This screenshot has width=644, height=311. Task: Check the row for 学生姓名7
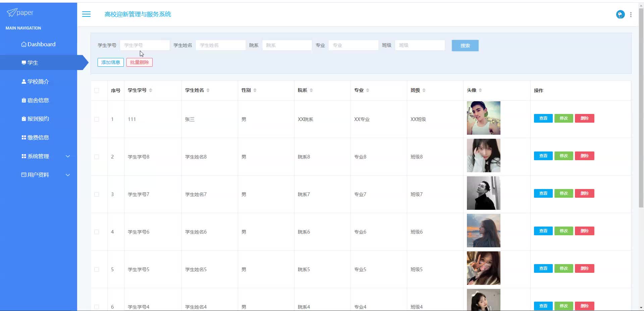click(97, 194)
